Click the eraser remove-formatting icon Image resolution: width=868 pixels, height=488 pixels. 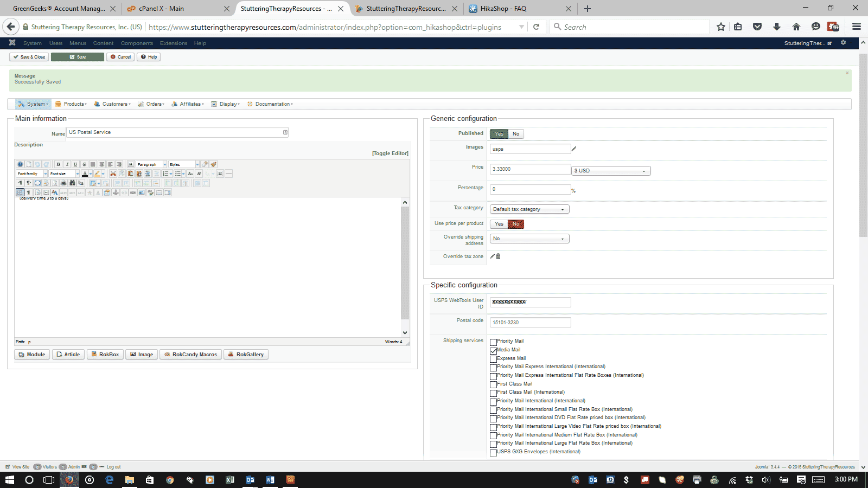205,164
